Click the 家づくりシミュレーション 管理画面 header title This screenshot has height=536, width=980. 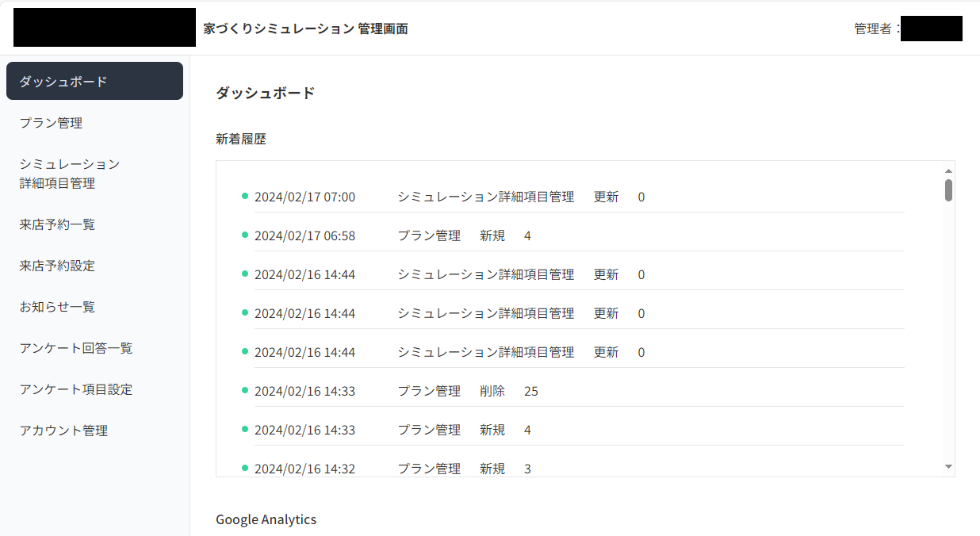(x=306, y=29)
